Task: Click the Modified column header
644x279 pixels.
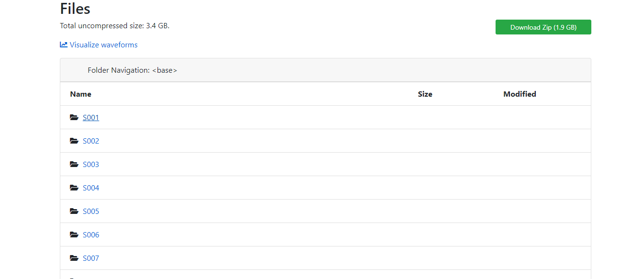Action: point(520,94)
